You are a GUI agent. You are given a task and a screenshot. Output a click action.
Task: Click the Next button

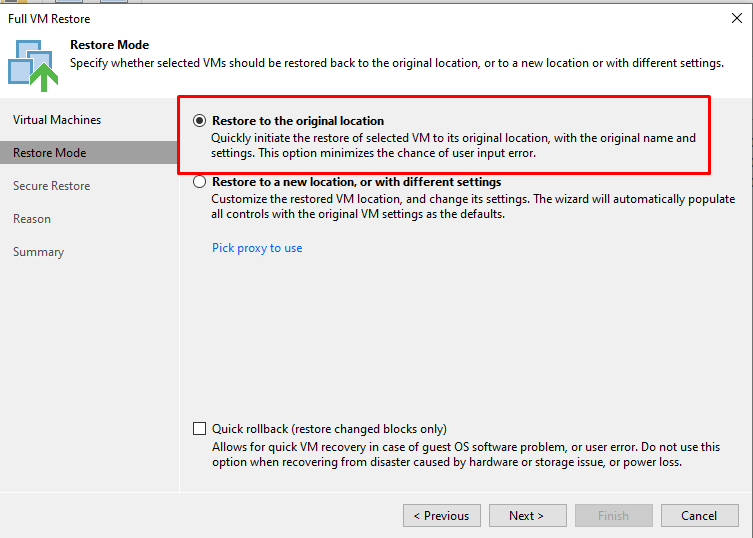528,515
